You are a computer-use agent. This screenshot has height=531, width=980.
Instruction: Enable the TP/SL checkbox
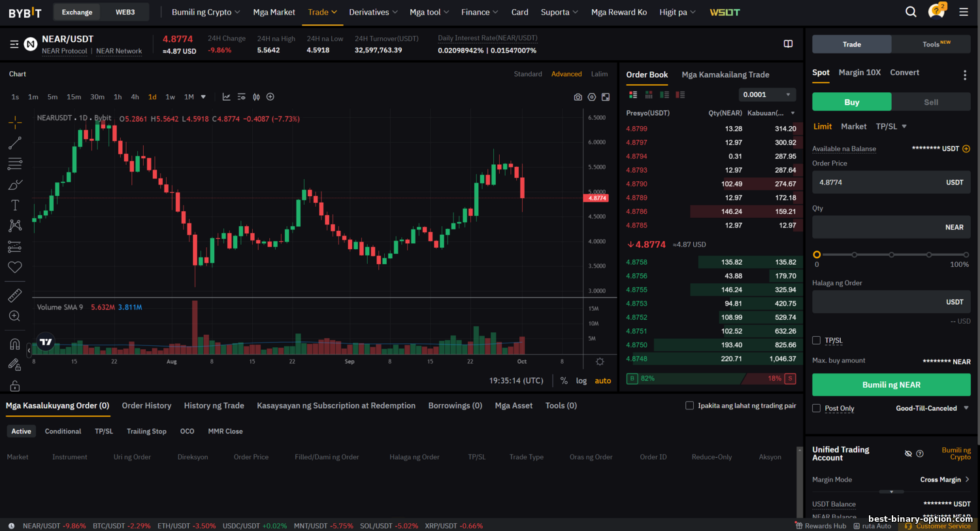point(816,340)
